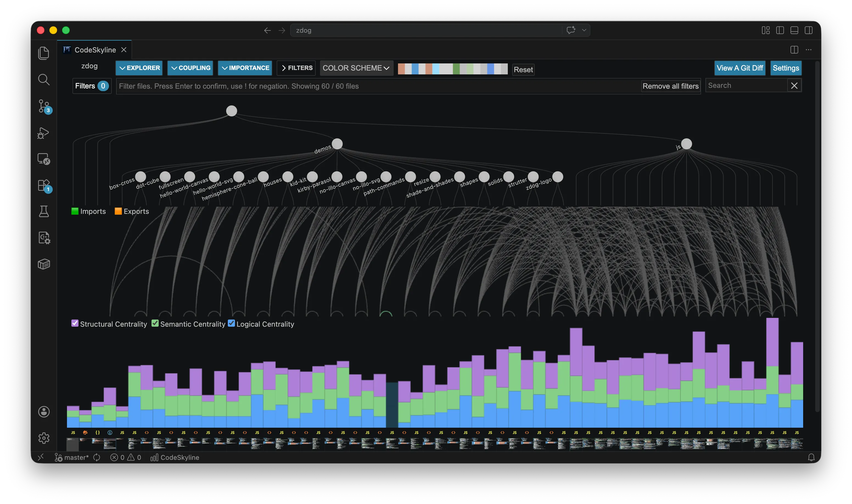
Task: Open the activity bar icon below Testing flask
Action: coord(44,238)
